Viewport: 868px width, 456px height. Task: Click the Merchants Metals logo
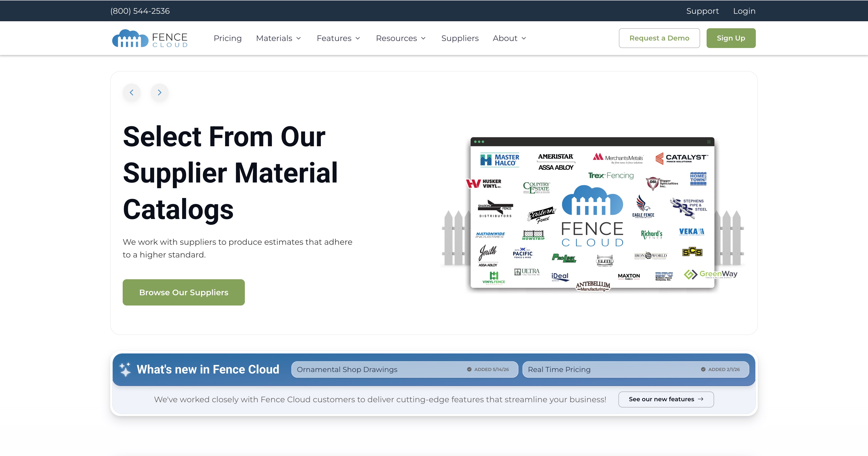click(618, 158)
